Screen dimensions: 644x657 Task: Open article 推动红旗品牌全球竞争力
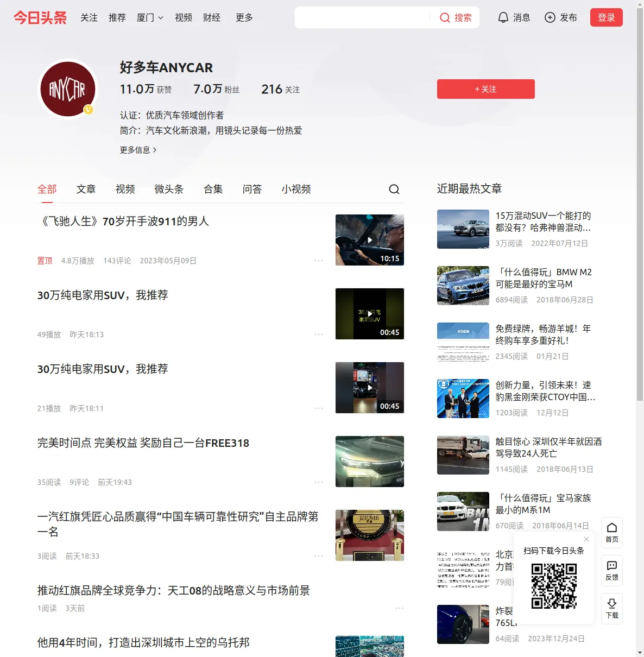(174, 590)
